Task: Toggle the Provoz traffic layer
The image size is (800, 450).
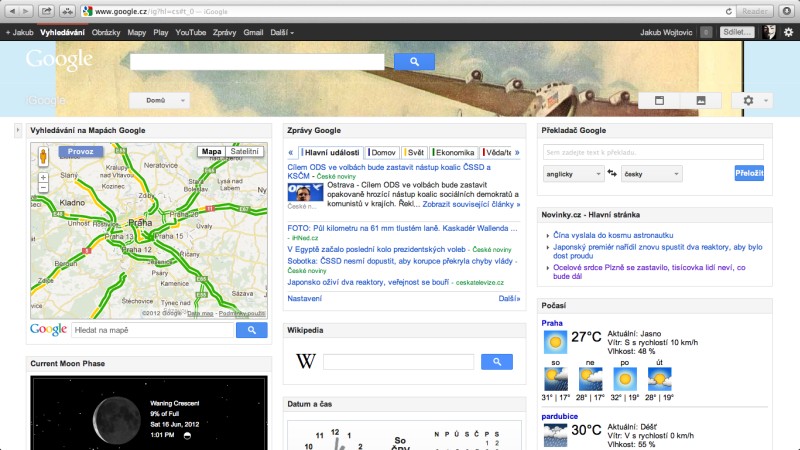Action: pyautogui.click(x=81, y=152)
